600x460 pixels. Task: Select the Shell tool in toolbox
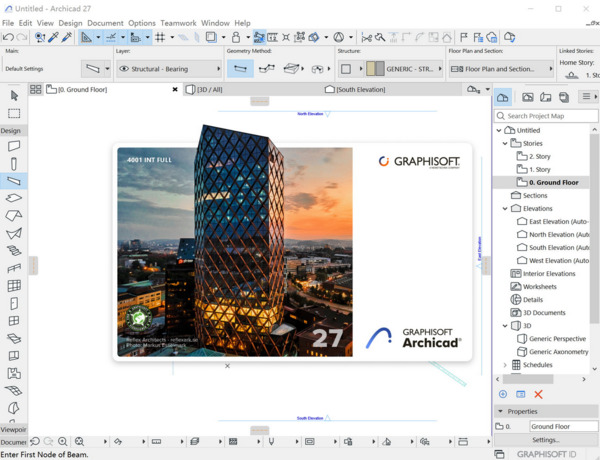coord(14,233)
